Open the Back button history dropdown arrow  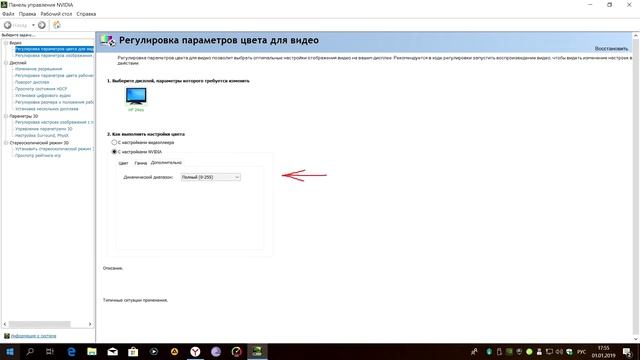click(33, 25)
